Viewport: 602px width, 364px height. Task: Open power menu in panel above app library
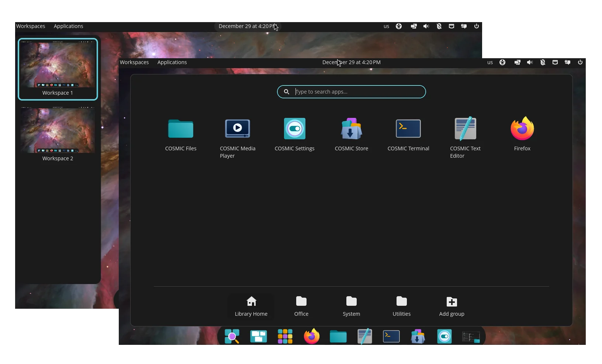[580, 62]
